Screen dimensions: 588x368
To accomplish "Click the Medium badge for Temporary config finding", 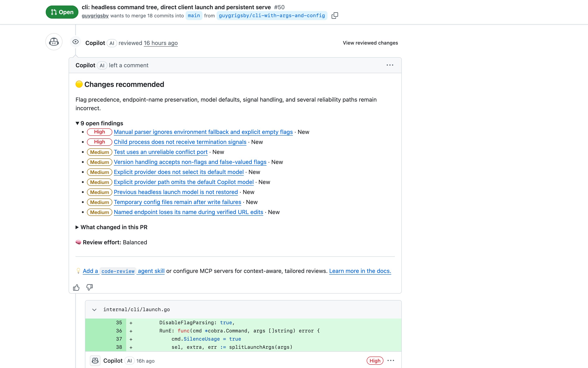I will click(100, 202).
